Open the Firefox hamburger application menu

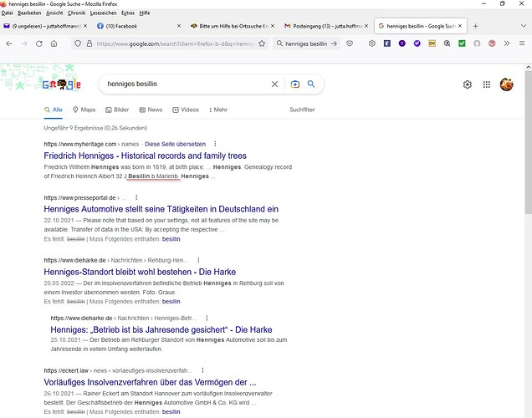(522, 43)
